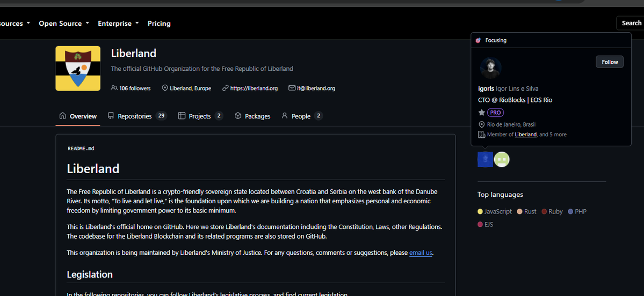This screenshot has width=644, height=296.
Task: Go to the People tab
Action: [x=302, y=116]
